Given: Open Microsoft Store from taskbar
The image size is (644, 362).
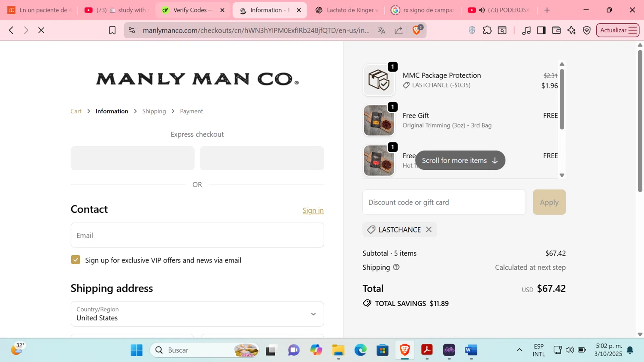Looking at the screenshot, I should tap(383, 350).
